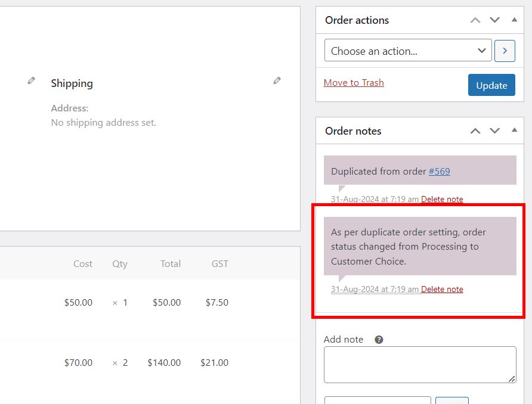Select the $21.00 GST value
Image resolution: width=532 pixels, height=404 pixels.
pyautogui.click(x=215, y=363)
